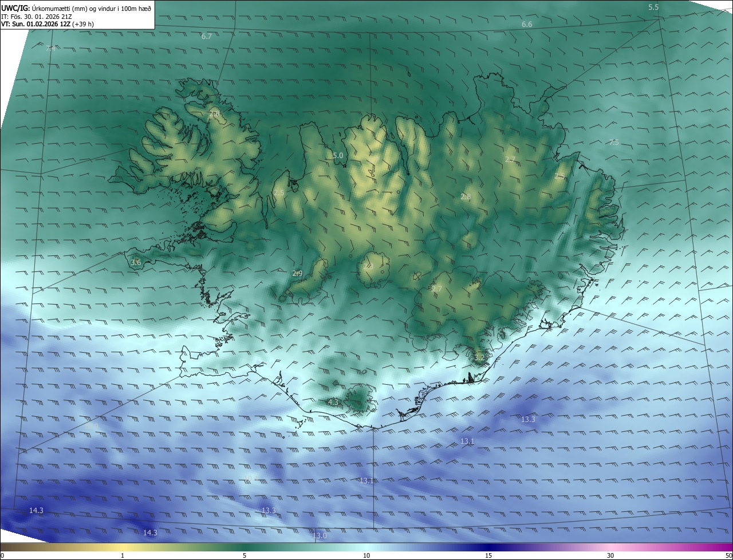Click the "4.3" value near the south coast
Image resolution: width=733 pixels, height=560 pixels.
click(333, 402)
